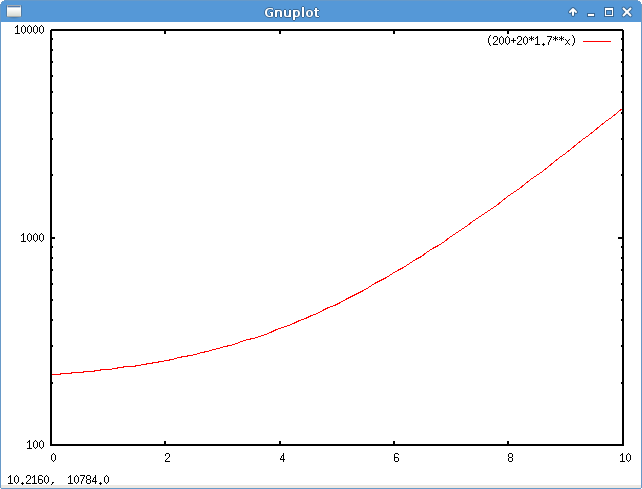
Task: Click the x-axis tick label 10
Action: click(x=623, y=459)
